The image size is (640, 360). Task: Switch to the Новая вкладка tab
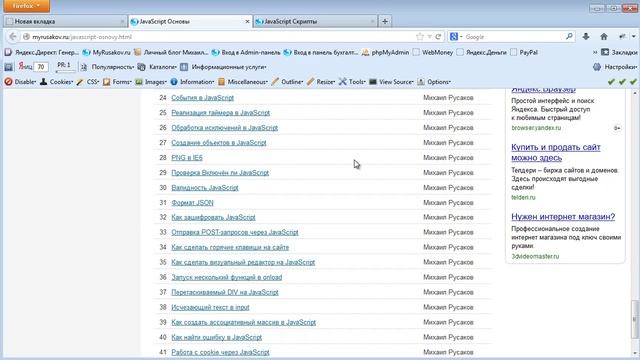tap(64, 21)
